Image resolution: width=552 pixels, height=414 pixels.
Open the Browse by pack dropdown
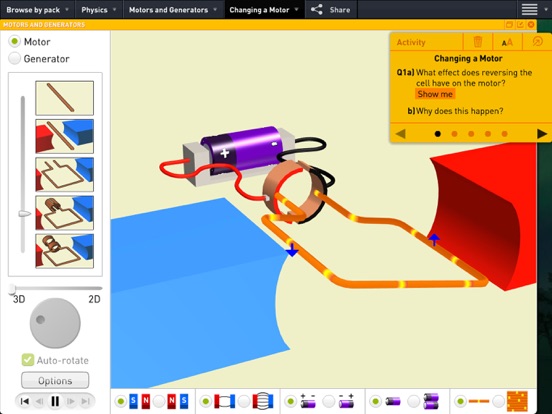[37, 10]
